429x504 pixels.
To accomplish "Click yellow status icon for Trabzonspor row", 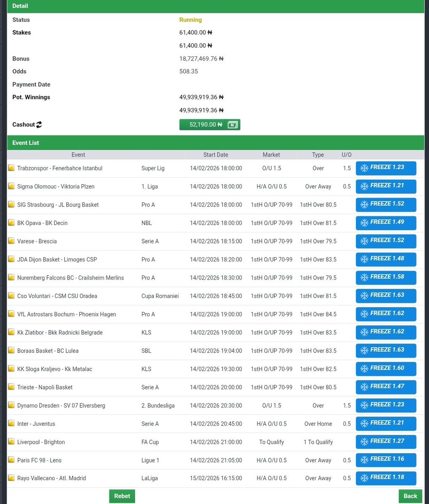I will point(11,168).
